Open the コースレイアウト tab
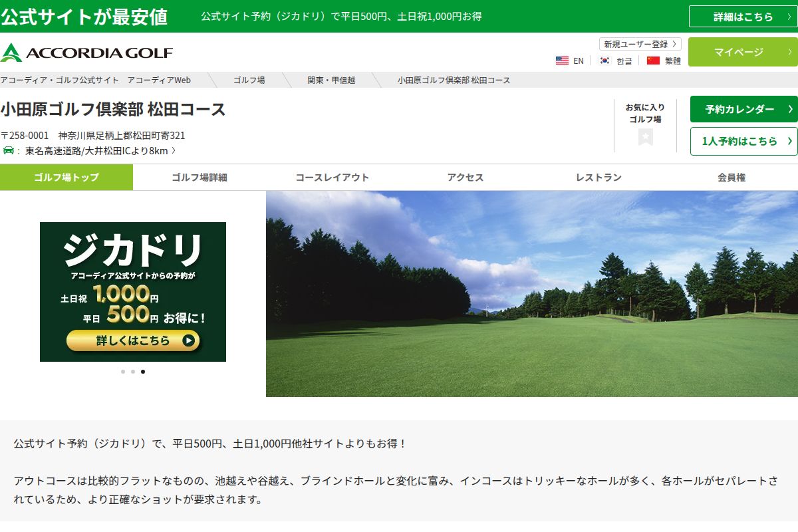798x532 pixels. [332, 177]
